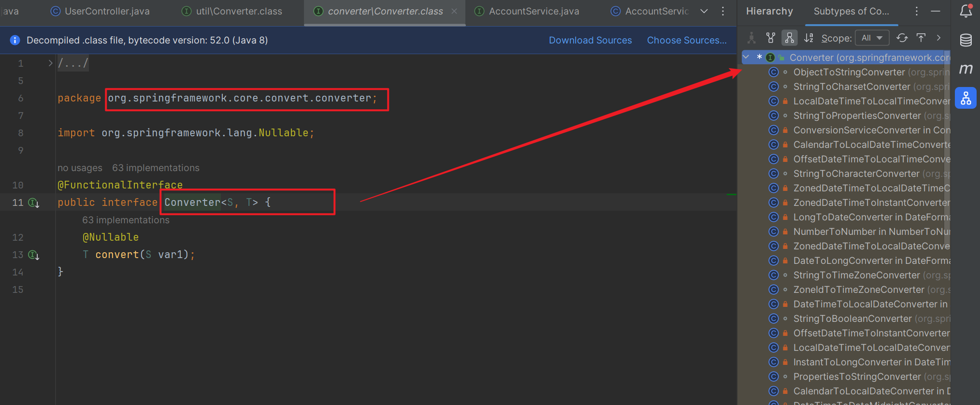Click interface icon on Converter root node
Viewport: 980px width, 405px height.
pyautogui.click(x=770, y=58)
